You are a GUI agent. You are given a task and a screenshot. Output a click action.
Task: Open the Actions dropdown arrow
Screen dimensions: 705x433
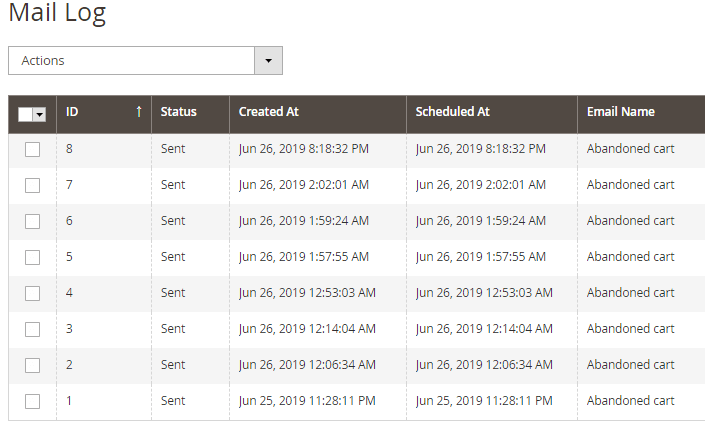tap(268, 60)
